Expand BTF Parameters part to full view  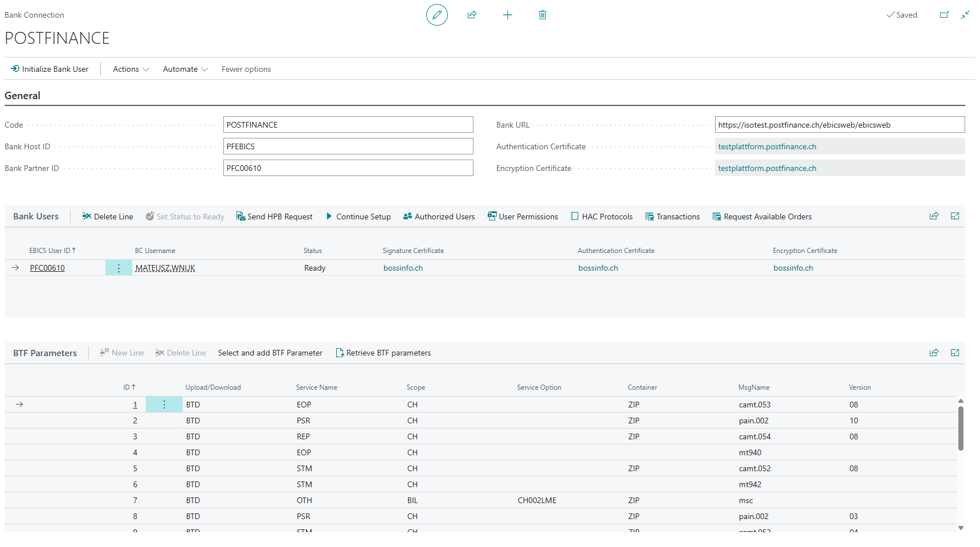[x=955, y=353]
